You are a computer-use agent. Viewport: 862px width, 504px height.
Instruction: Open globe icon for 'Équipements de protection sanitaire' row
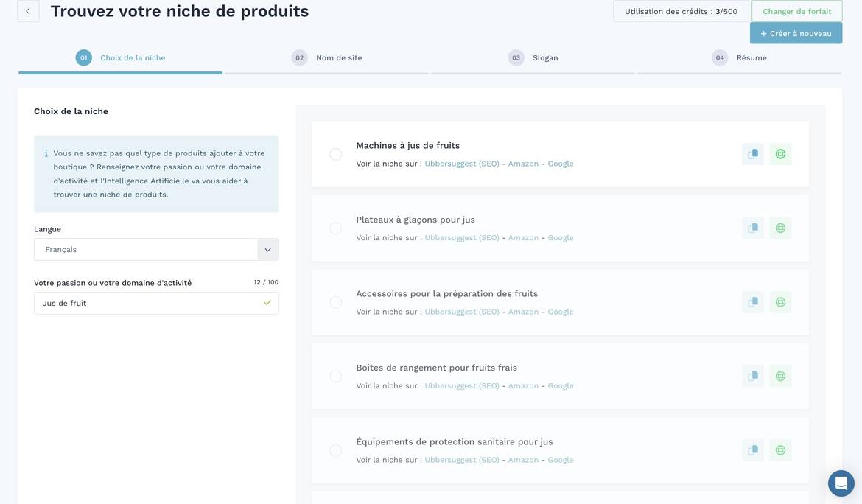[x=780, y=450]
